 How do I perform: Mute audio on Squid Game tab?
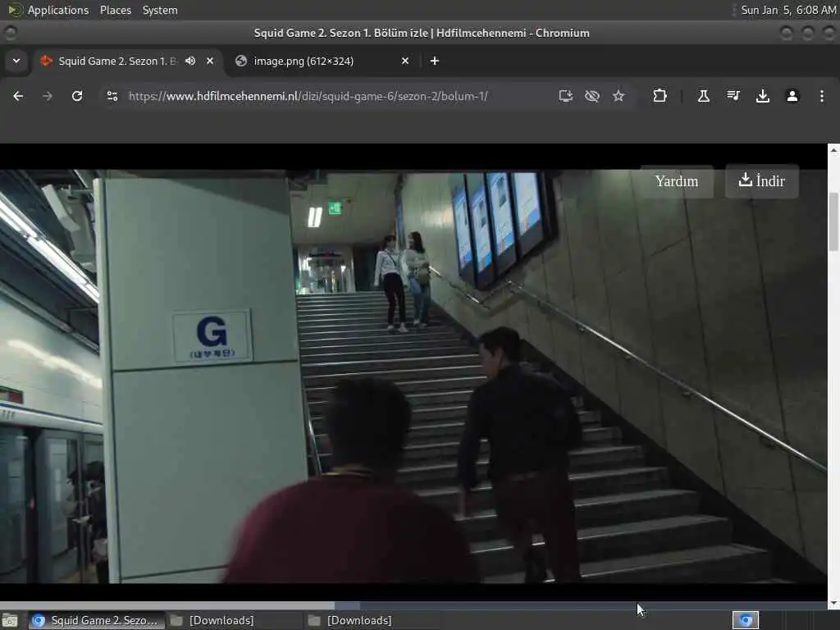coord(190,61)
